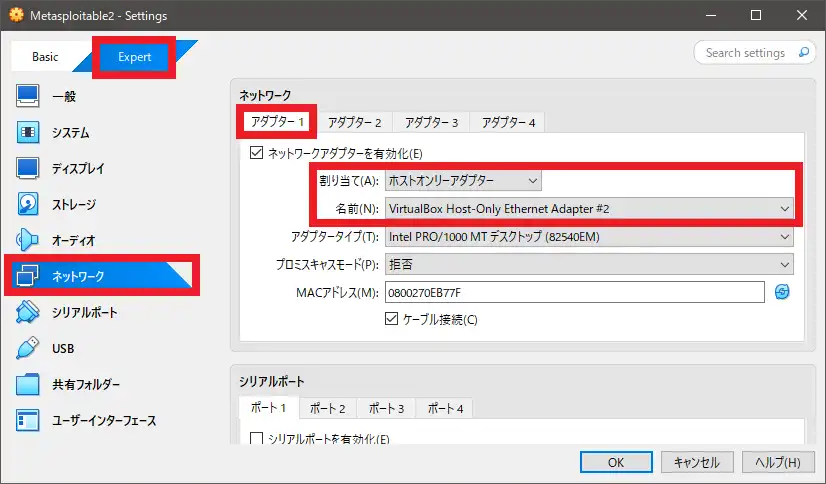The height and width of the screenshot is (484, 826).
Task: Open the 一般 (General) settings icon
Action: point(28,97)
